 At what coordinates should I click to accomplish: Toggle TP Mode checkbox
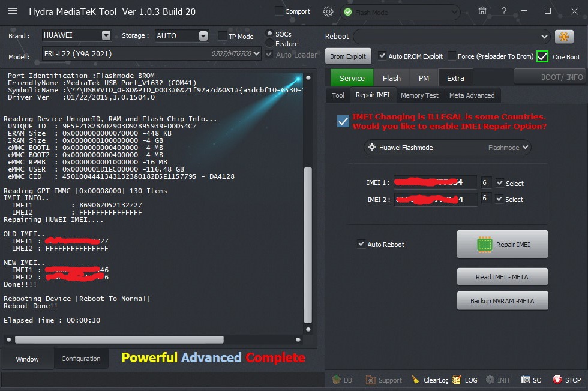[223, 36]
